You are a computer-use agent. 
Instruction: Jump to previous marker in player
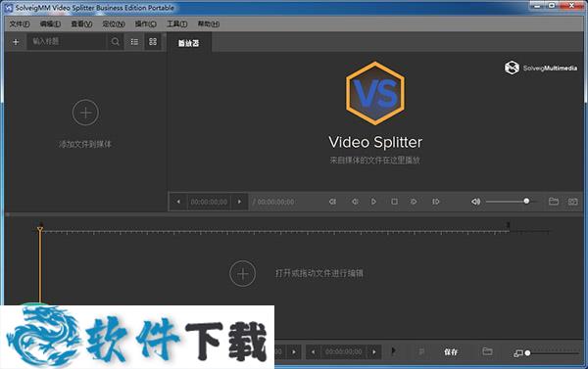332,202
